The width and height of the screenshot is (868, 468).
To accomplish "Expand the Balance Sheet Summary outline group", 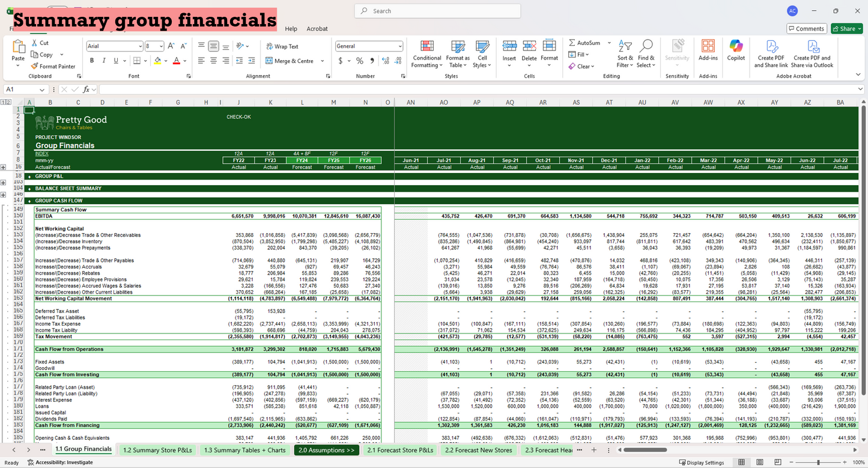I will tap(5, 195).
